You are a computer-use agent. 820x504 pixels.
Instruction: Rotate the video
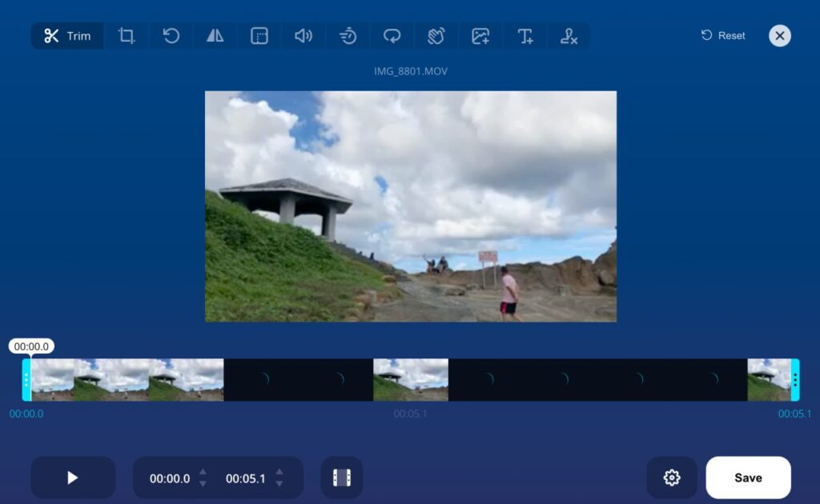[171, 35]
